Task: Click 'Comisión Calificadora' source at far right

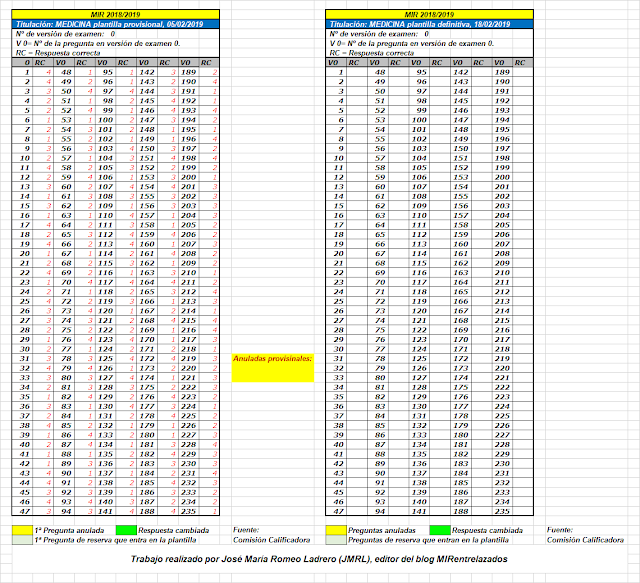Action: tap(585, 540)
